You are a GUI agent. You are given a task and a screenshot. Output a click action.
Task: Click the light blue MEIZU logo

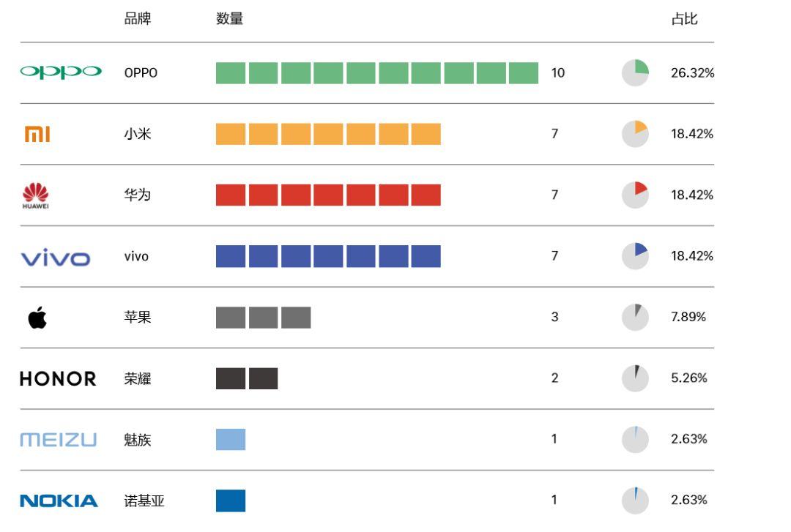(x=58, y=440)
